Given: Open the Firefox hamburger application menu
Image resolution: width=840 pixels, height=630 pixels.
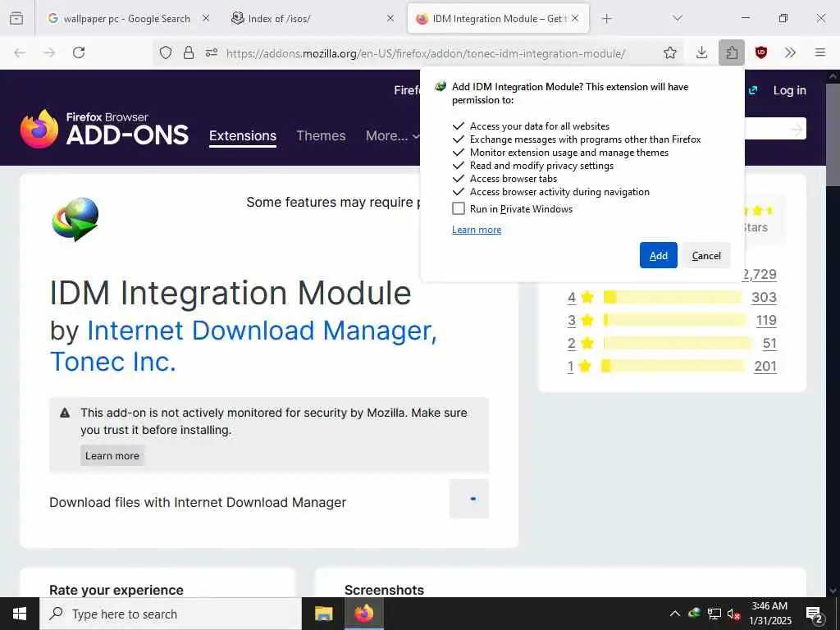Looking at the screenshot, I should 820,52.
